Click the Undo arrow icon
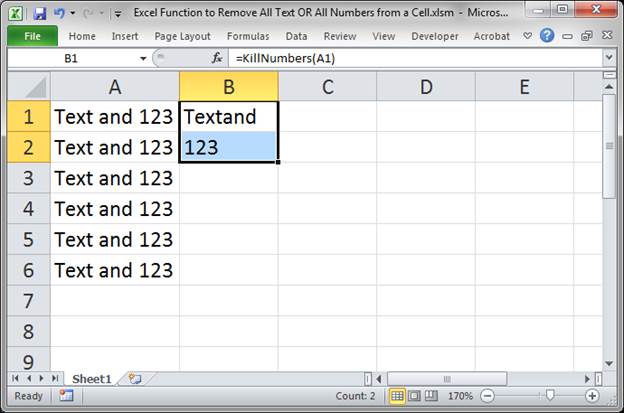The width and height of the screenshot is (624, 413). tap(60, 14)
